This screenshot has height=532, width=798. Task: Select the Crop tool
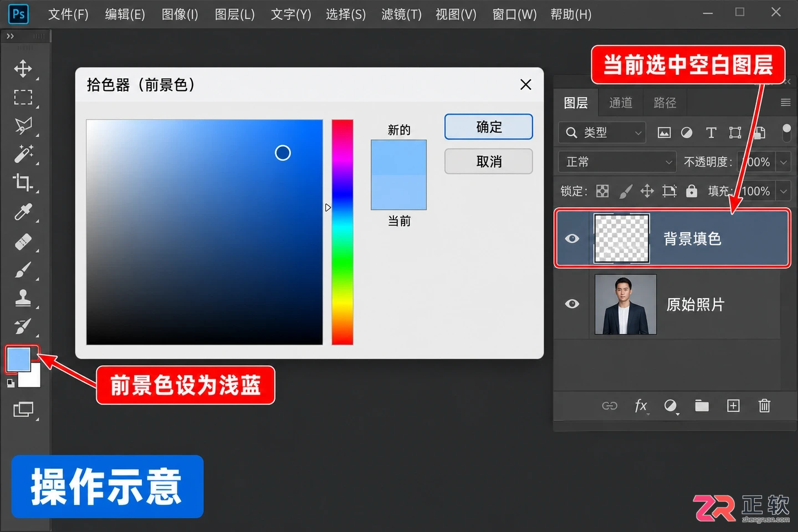tap(23, 182)
